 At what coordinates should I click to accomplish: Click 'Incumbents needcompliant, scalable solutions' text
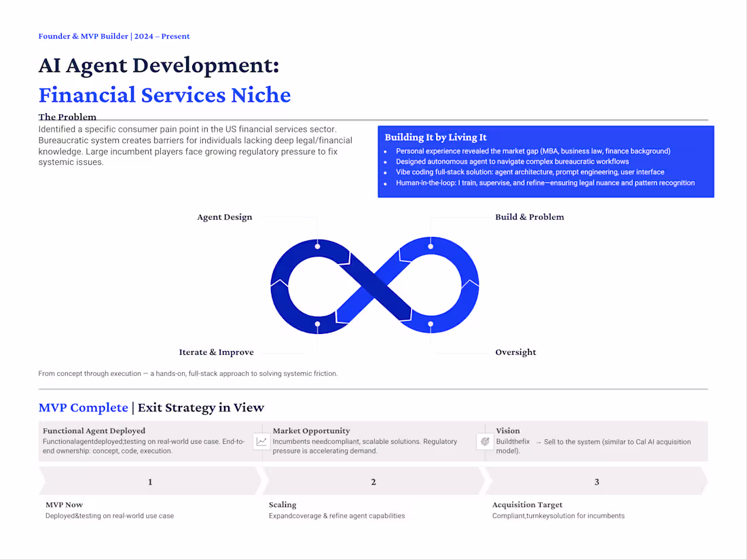[346, 441]
